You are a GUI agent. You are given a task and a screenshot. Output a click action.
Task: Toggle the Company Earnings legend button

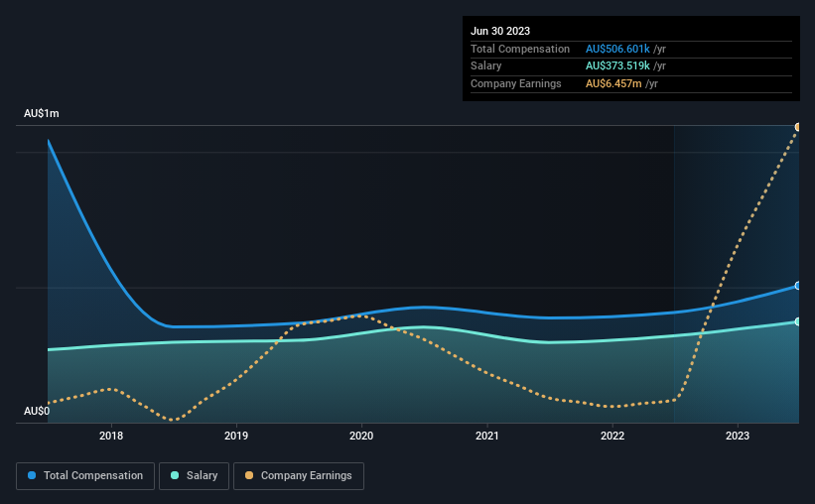(x=299, y=476)
